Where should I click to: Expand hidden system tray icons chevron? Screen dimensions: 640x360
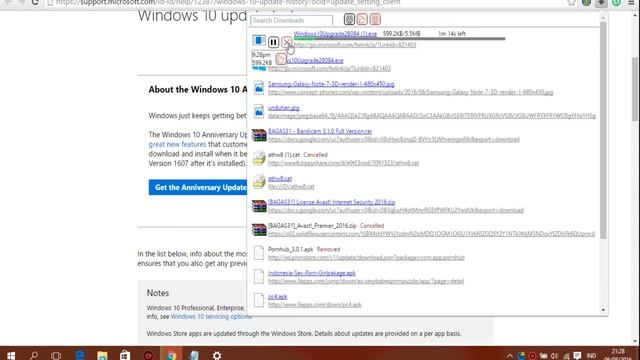pos(509,356)
